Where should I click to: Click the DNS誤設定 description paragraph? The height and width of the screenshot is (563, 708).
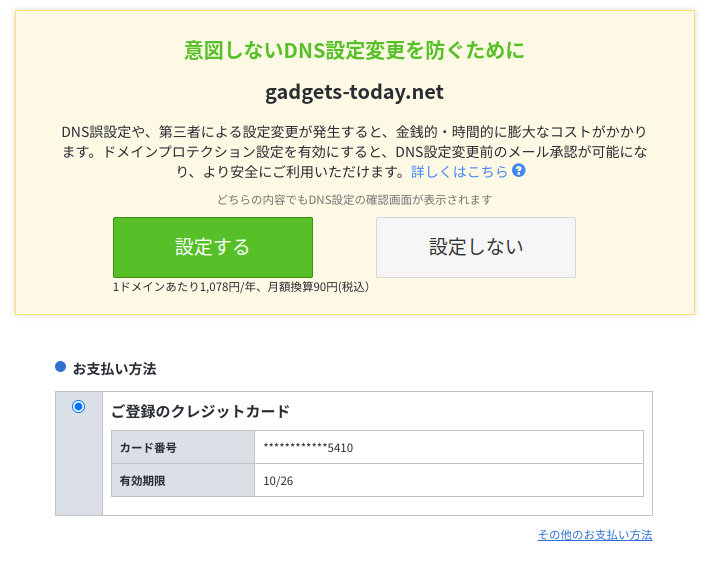[x=354, y=152]
